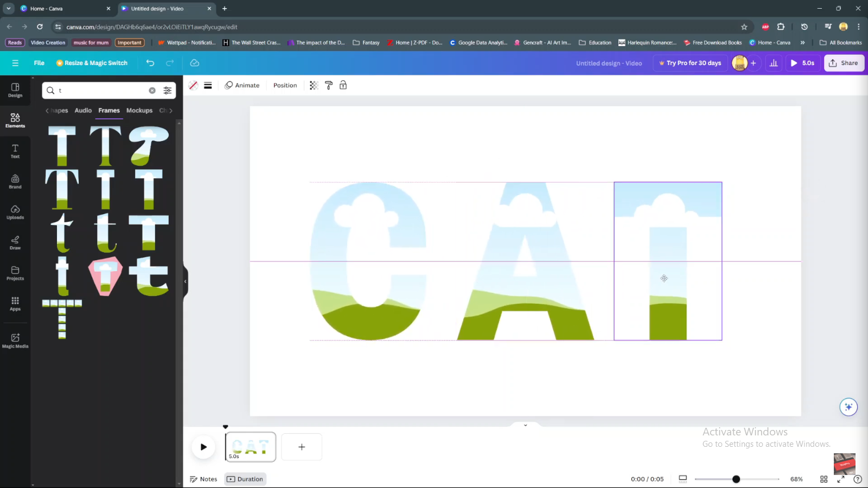Lock the selected element
868x488 pixels.
[x=343, y=85]
